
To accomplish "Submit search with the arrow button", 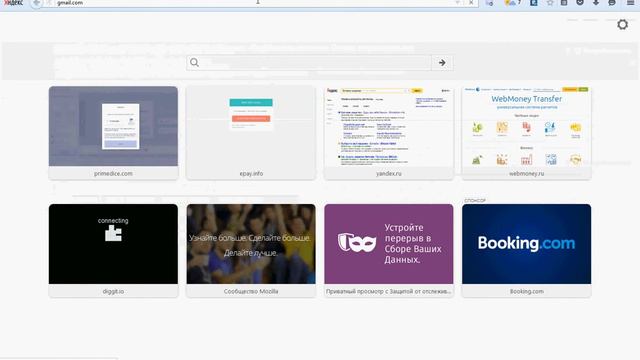I will [442, 62].
